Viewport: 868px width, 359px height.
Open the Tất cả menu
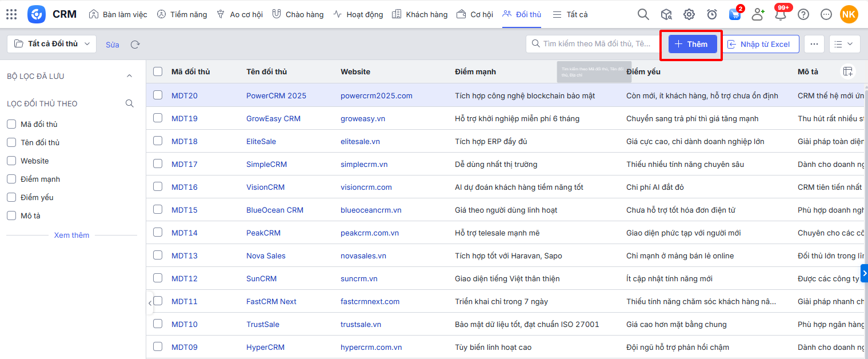click(x=570, y=14)
